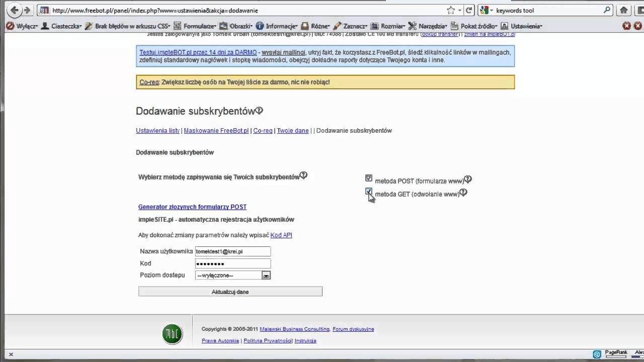Open the Ustawienia listy link
Screen dimensions: 644x362
(x=157, y=131)
